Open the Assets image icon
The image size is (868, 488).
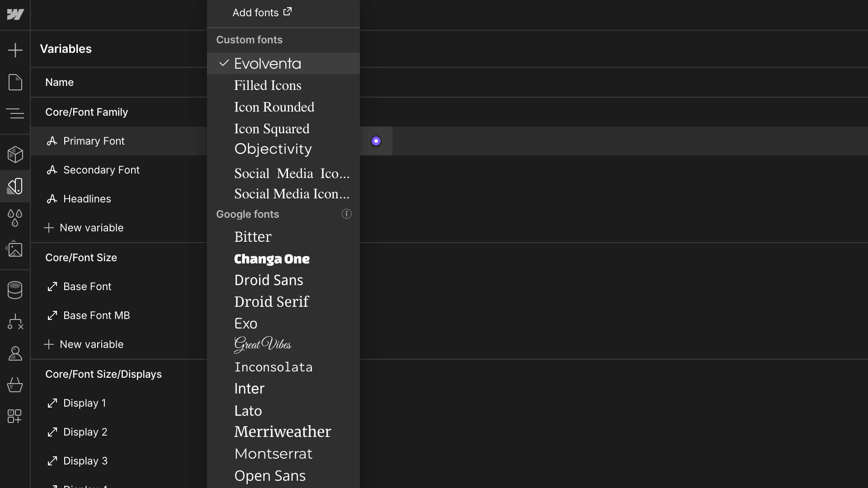pos(15,249)
